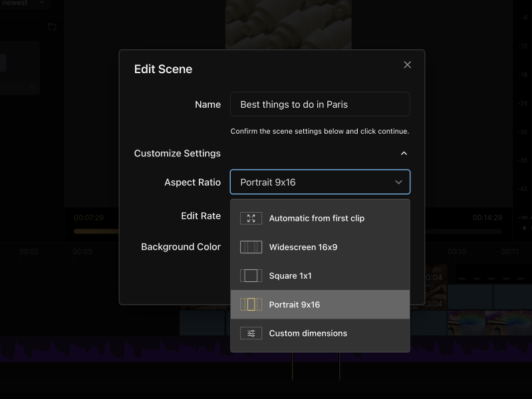Select the Widescreen 16x9 option
Image resolution: width=532 pixels, height=399 pixels.
[303, 247]
